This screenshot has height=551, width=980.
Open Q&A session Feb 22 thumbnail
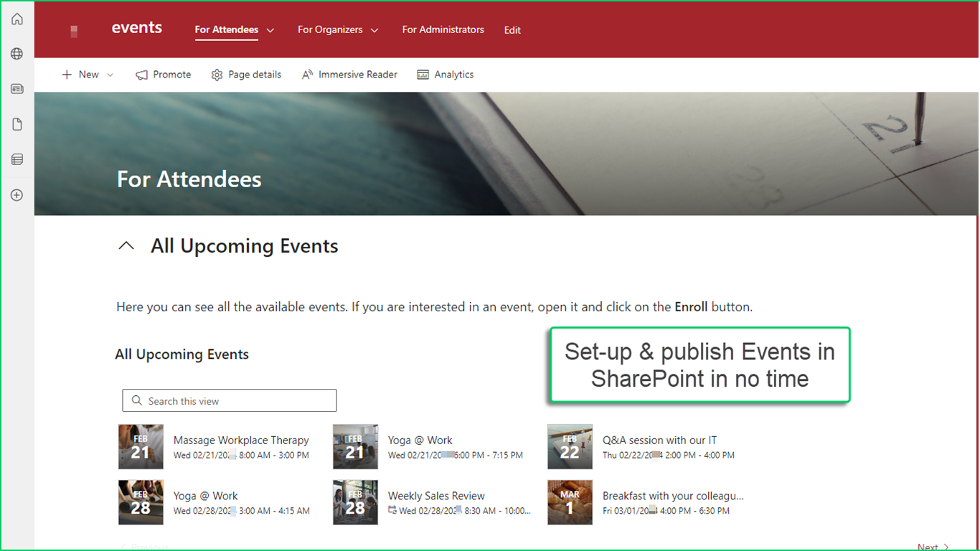(x=570, y=446)
